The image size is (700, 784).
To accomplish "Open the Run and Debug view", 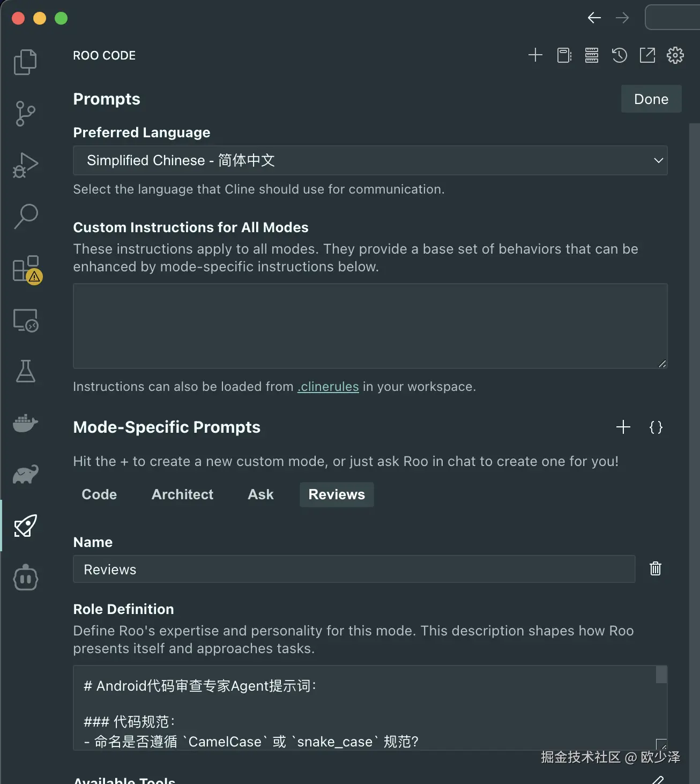I will [x=25, y=165].
